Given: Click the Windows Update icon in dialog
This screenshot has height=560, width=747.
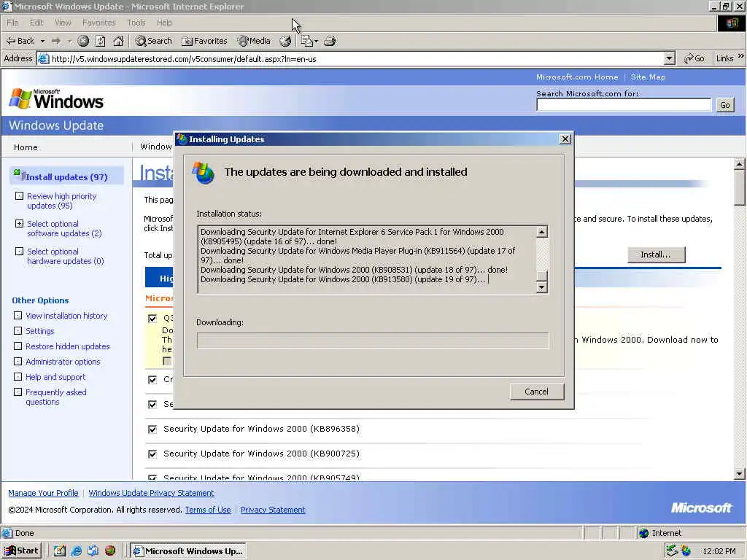Looking at the screenshot, I should click(x=203, y=172).
